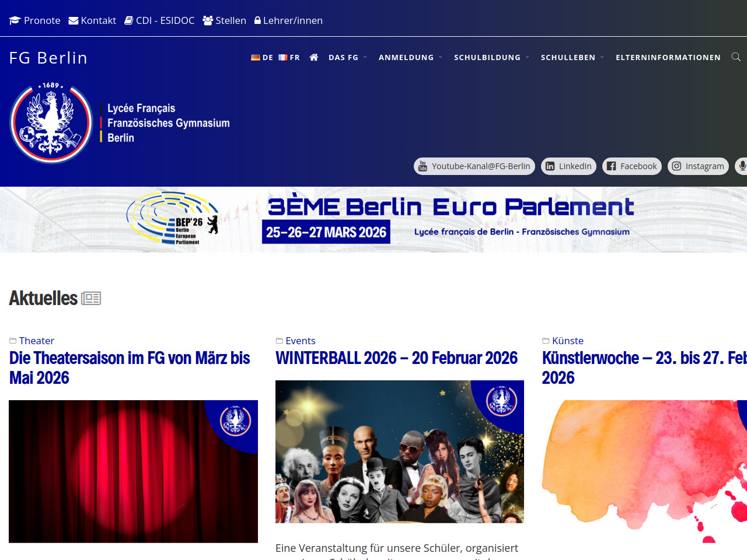
Task: Open the Youtube-Kanal@FG-Berlin button
Action: (x=474, y=166)
